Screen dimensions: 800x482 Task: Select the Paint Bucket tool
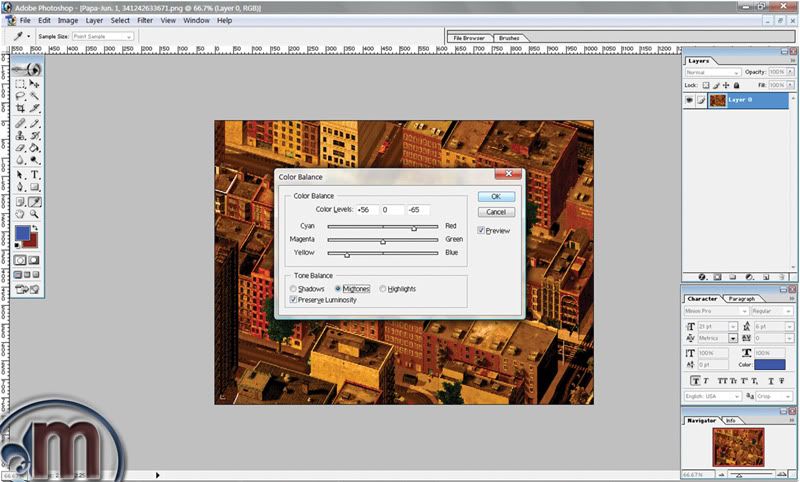point(34,148)
